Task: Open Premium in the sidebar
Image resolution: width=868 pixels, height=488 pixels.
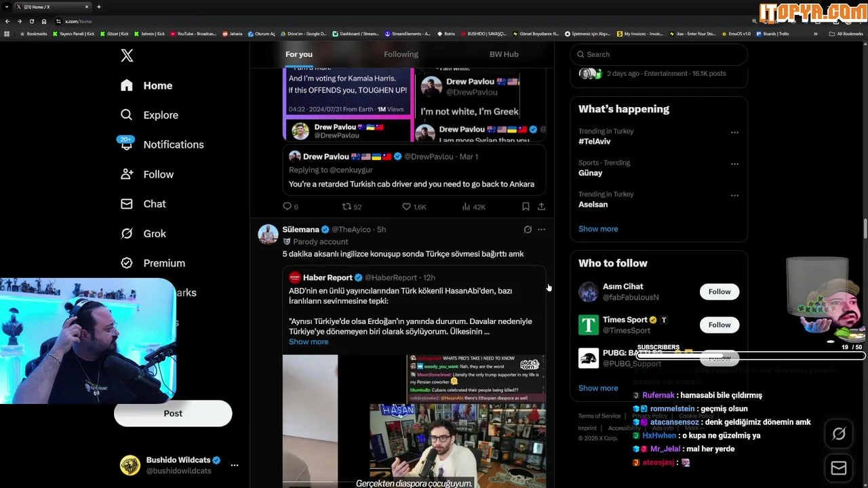Action: 153,263
